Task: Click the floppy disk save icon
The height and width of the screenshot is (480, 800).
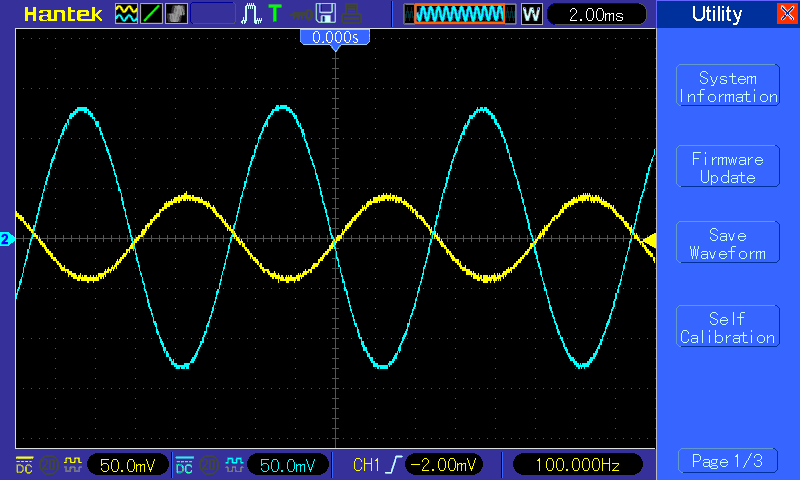Action: 326,14
